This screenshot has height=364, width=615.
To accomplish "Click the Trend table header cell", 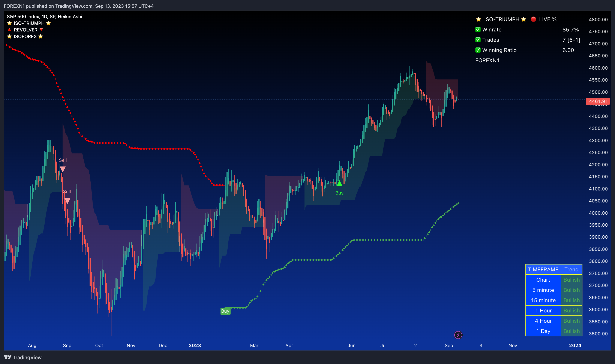I will pyautogui.click(x=571, y=269).
